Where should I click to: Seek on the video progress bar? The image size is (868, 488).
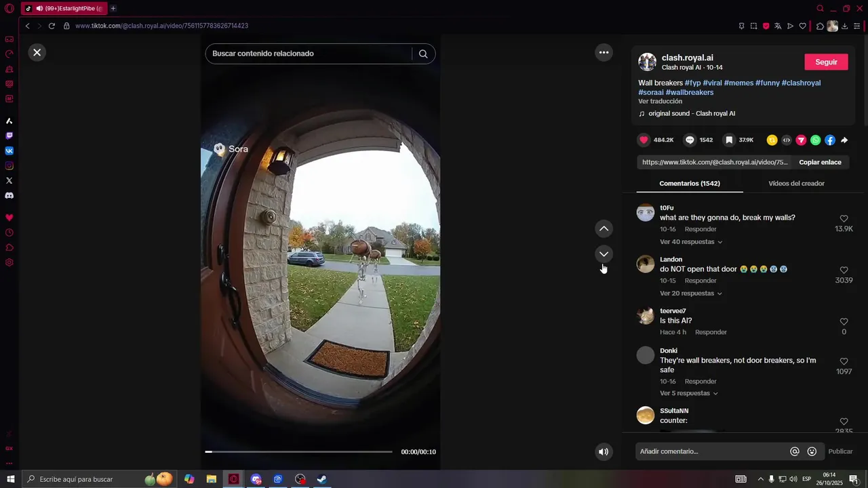point(298,451)
